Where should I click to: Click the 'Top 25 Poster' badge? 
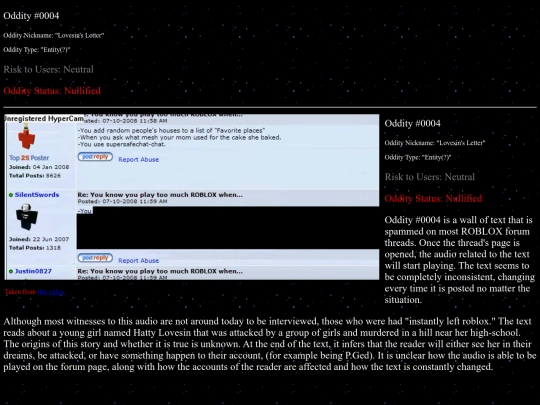(29, 158)
